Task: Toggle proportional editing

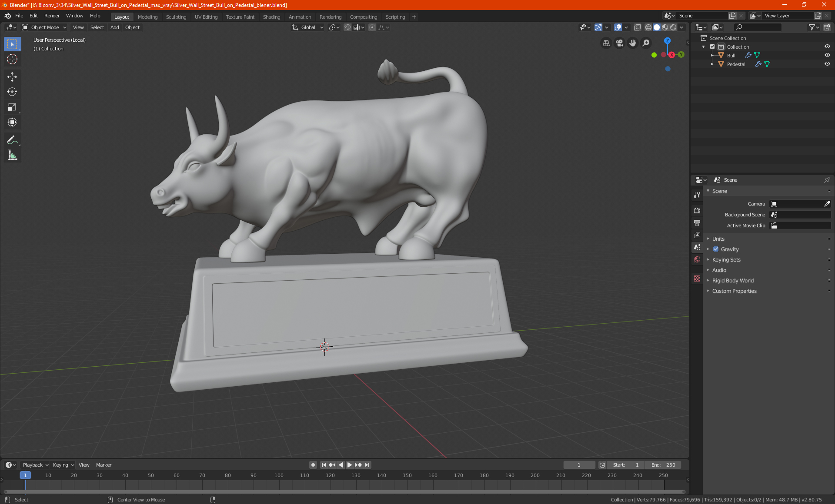Action: pos(372,27)
